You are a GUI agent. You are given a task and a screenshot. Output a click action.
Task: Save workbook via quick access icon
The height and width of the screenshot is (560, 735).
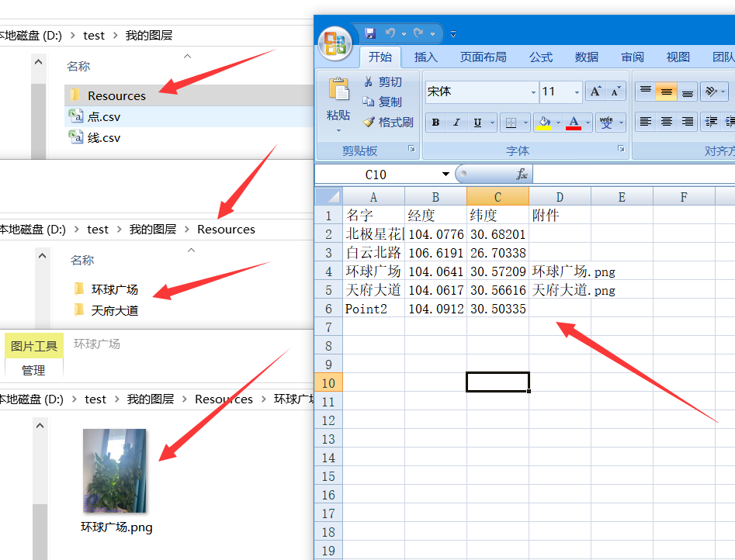tap(370, 33)
